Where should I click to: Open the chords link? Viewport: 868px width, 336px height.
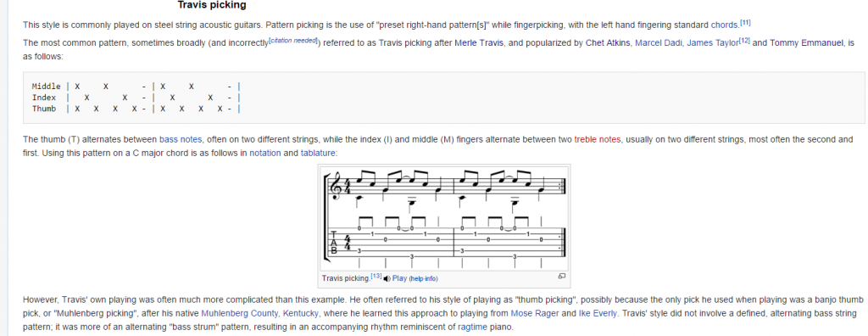725,25
